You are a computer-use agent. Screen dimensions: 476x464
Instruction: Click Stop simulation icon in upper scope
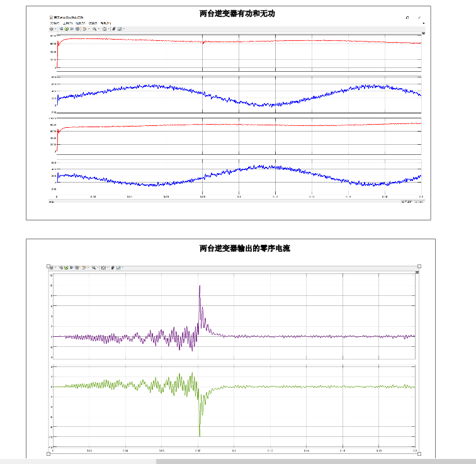click(77, 28)
